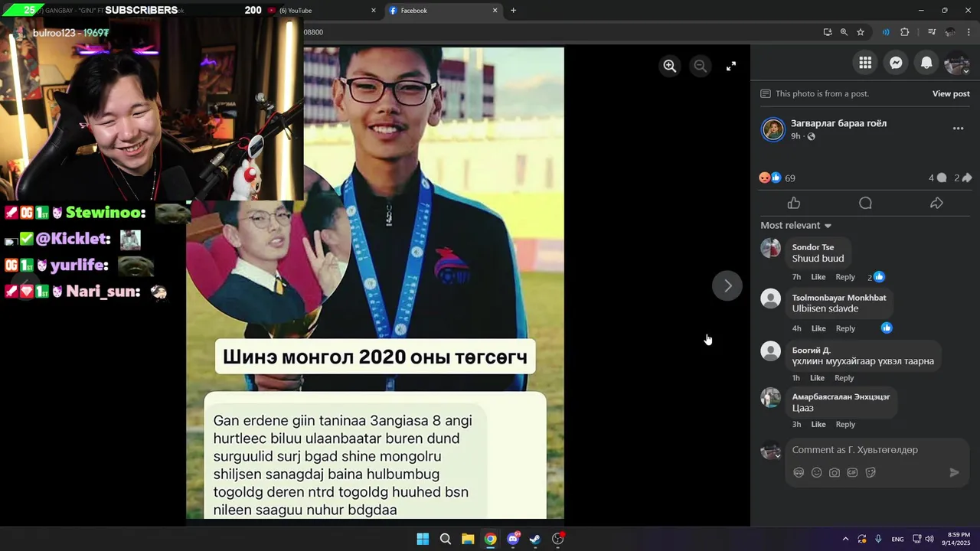Insert an emoji in the comment
The width and height of the screenshot is (980, 551).
coord(816,473)
